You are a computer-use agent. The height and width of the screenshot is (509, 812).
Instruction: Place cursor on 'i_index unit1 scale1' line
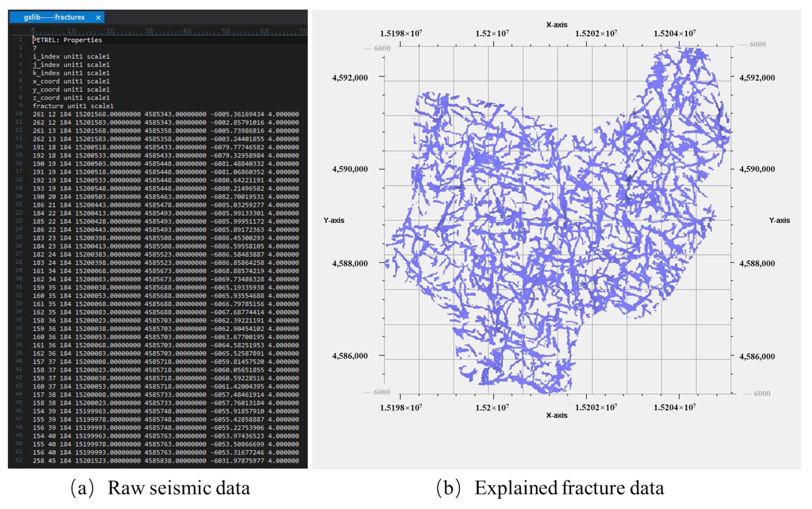tap(71, 57)
